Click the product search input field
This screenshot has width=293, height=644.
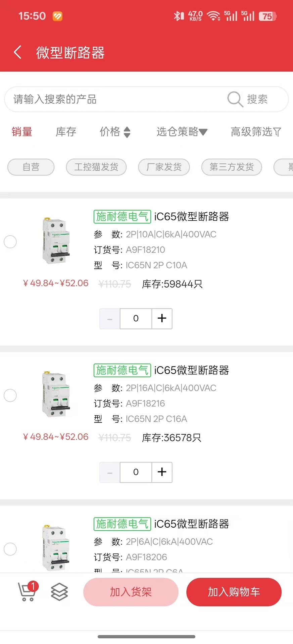click(114, 99)
